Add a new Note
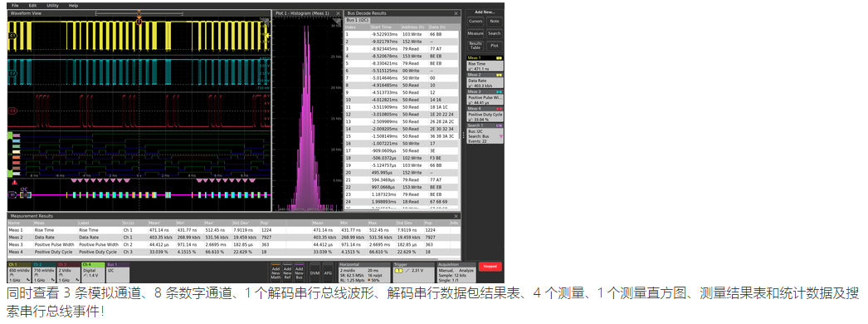Screen dimensions: 868x324 pos(495,21)
